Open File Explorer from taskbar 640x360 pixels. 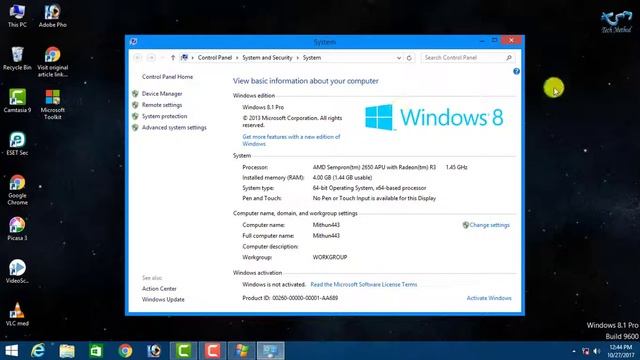point(67,351)
